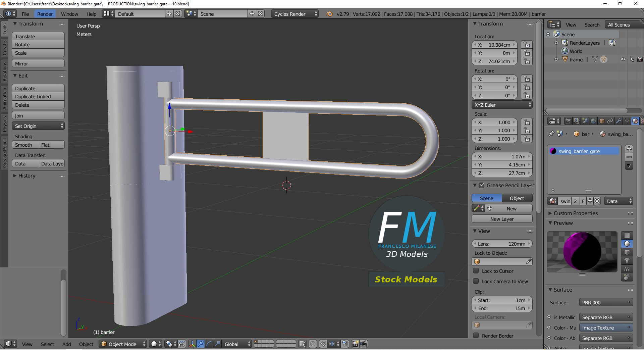Open the Mesh Data properties tab
This screenshot has width=644, height=350.
[627, 121]
